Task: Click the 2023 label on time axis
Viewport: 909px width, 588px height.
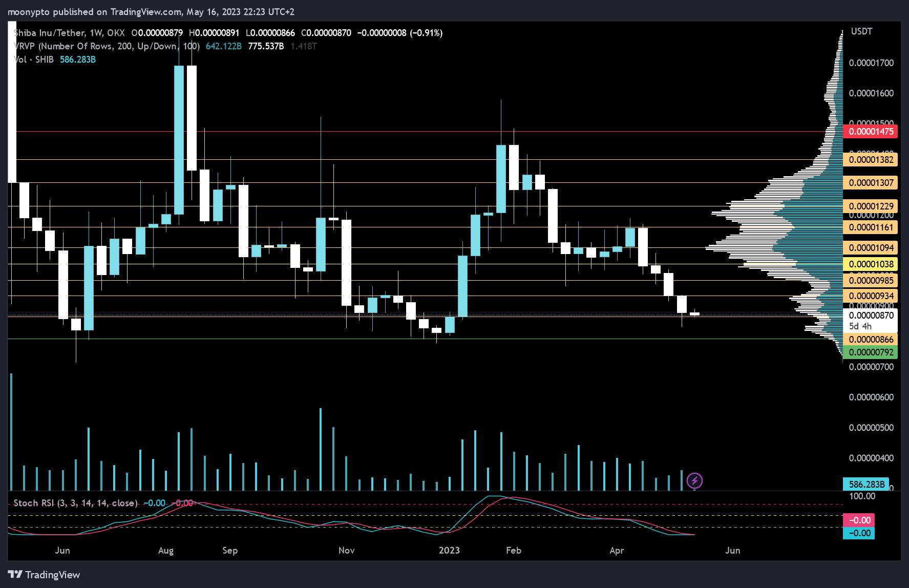Action: click(x=449, y=550)
